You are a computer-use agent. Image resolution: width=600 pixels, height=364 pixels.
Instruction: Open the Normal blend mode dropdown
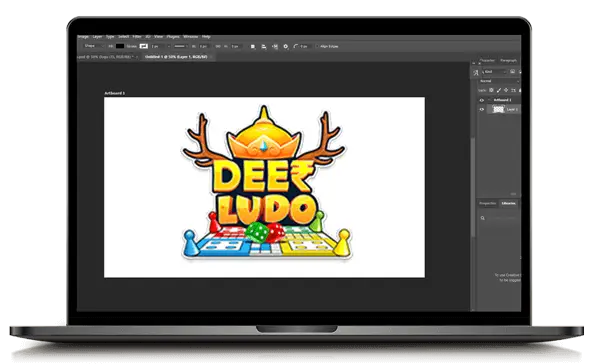pyautogui.click(x=499, y=81)
